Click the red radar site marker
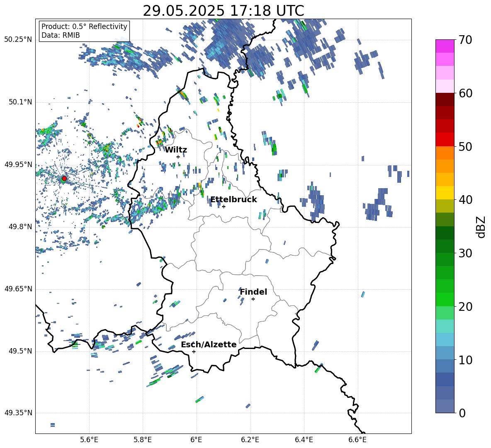491x448 pixels. 64,179
